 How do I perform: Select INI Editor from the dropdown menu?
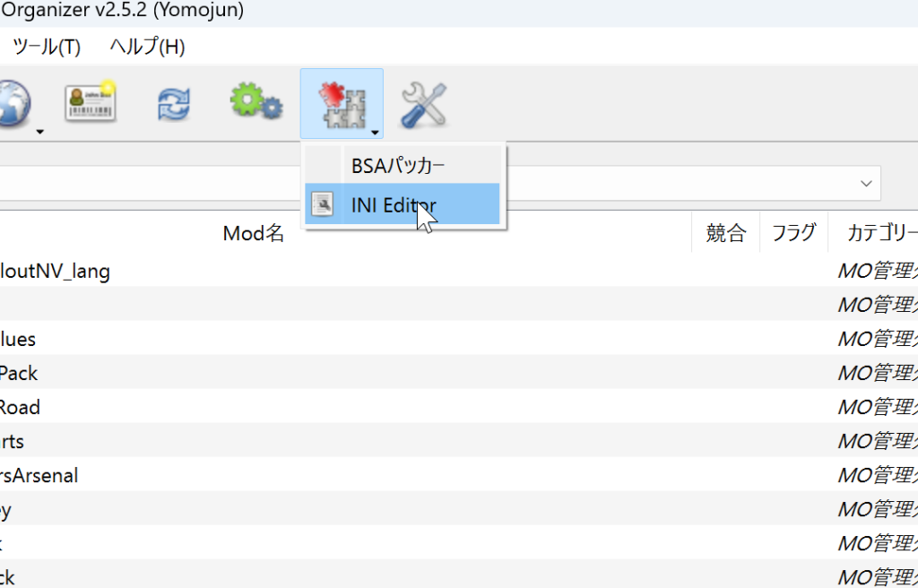[394, 205]
